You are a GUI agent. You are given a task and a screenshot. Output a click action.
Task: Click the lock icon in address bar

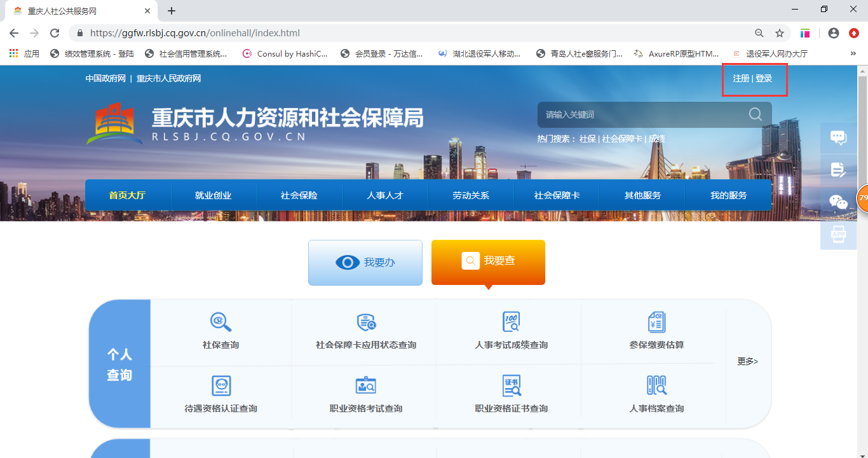80,33
